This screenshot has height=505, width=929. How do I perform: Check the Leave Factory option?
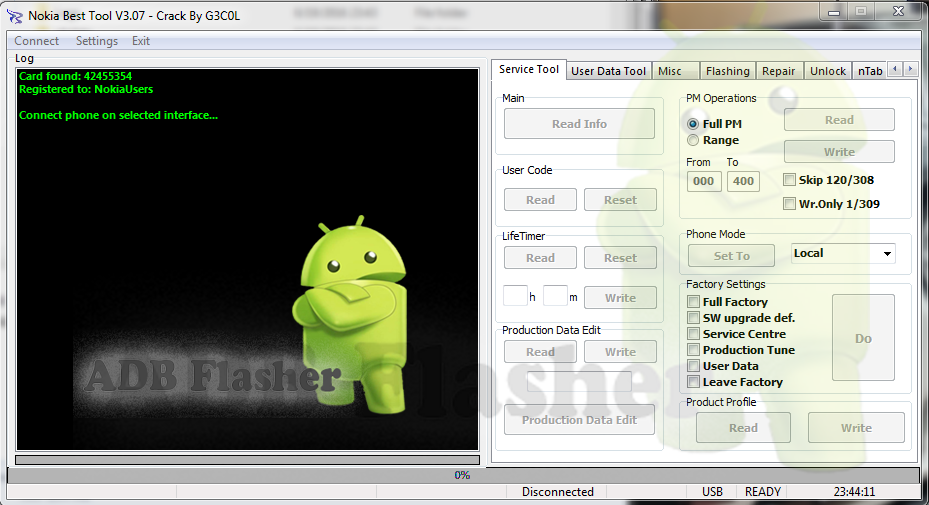[x=693, y=382]
